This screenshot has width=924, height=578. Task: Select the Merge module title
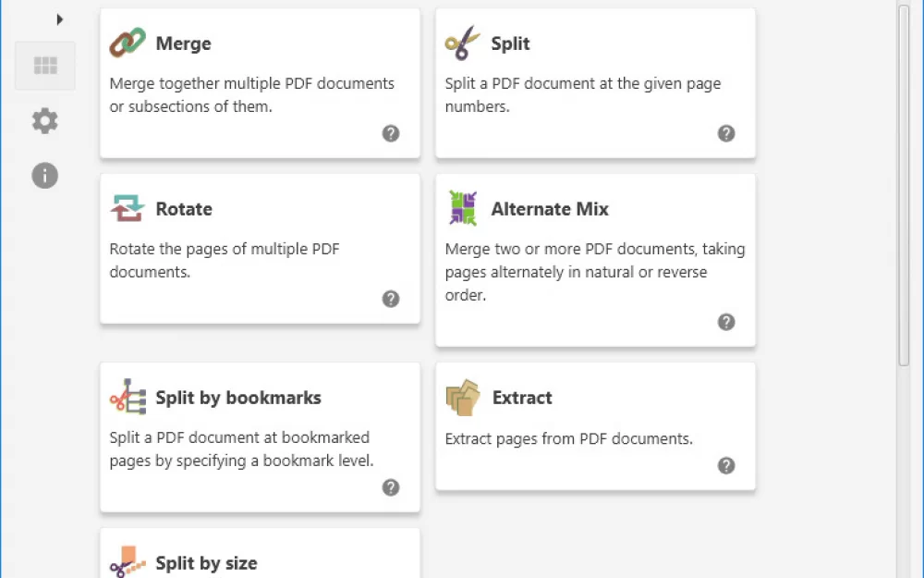(x=183, y=43)
